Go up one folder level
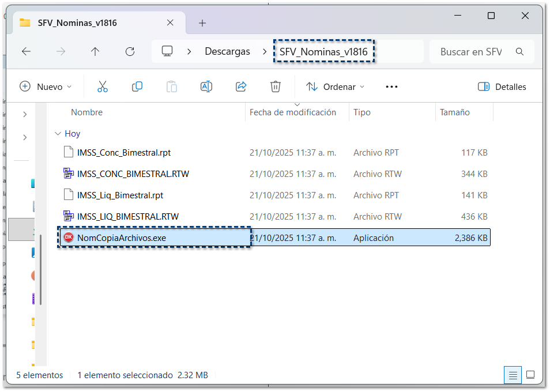 tap(95, 51)
